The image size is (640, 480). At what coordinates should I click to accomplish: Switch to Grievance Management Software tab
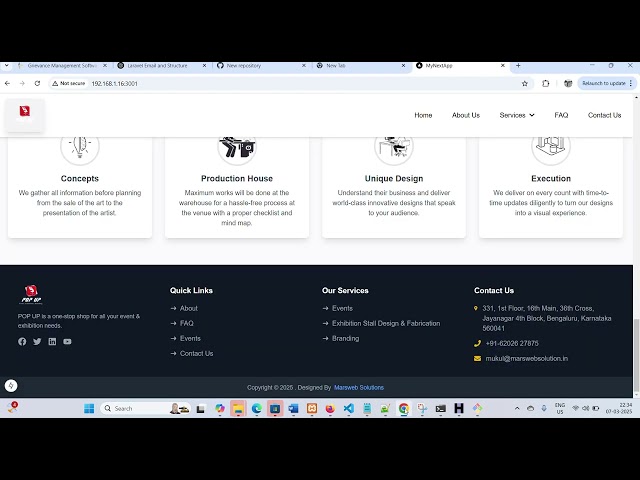point(62,65)
